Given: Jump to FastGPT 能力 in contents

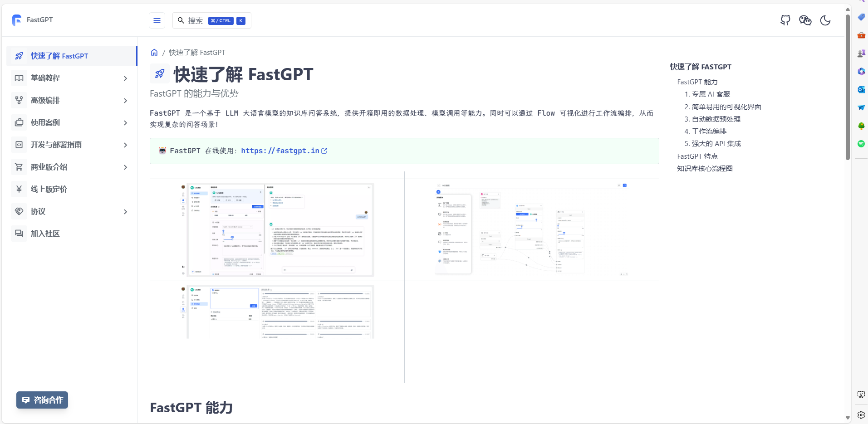Looking at the screenshot, I should [697, 82].
